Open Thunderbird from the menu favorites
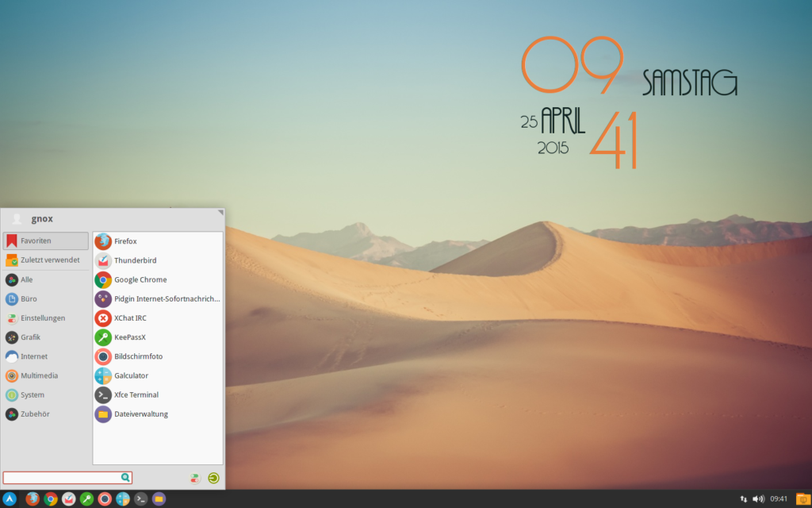The width and height of the screenshot is (812, 508). click(x=135, y=260)
